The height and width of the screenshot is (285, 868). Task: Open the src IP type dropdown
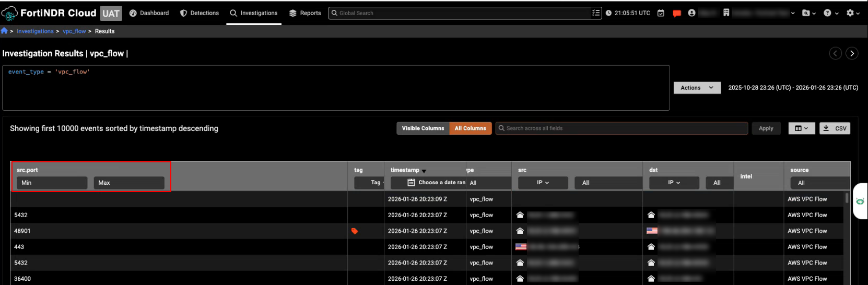tap(543, 183)
